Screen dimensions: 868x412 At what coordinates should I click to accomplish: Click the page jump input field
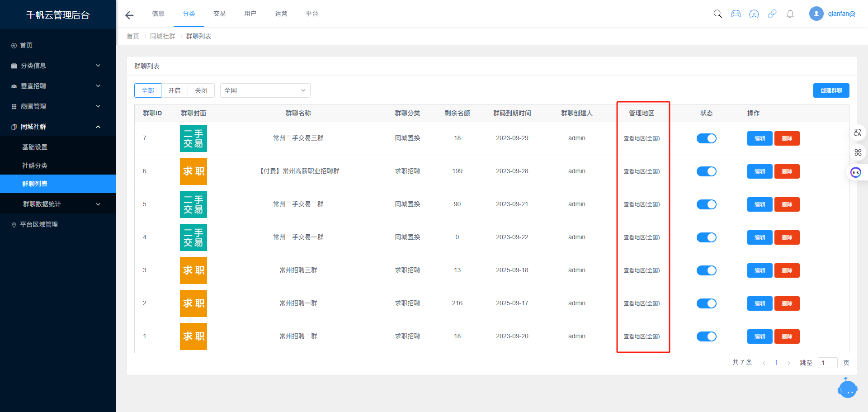(827, 363)
